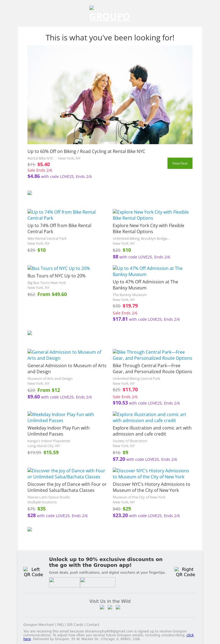This screenshot has height=644, width=220.
Task: Open the middle social icon under Visit Us
Action: tap(110, 607)
